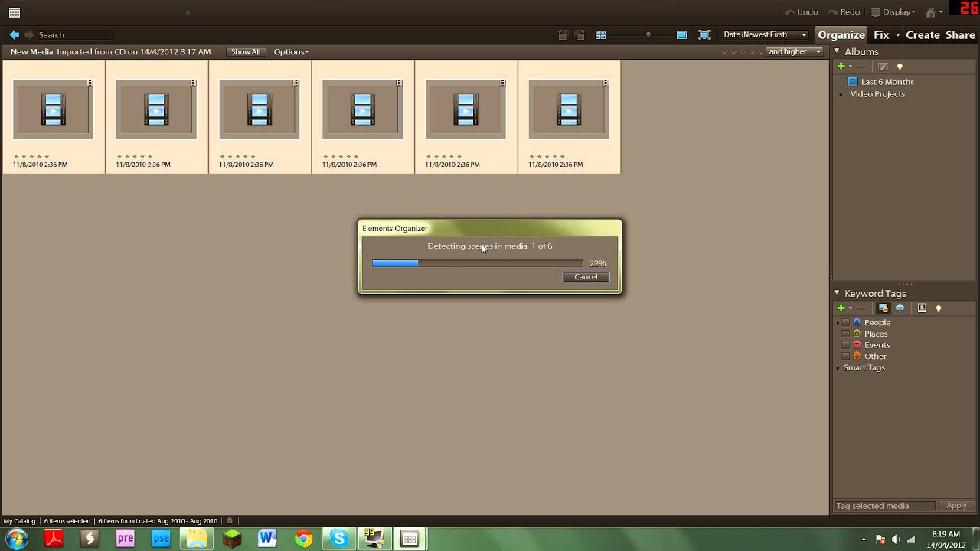Click in the Search field

[75, 34]
